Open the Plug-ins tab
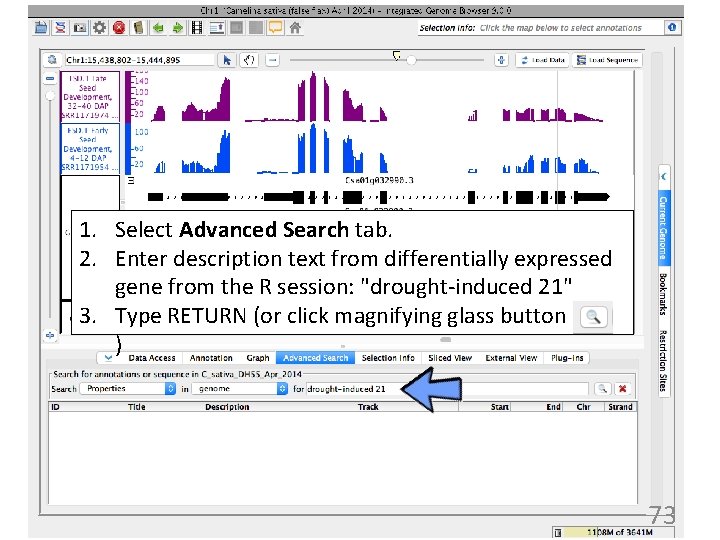 [x=567, y=358]
